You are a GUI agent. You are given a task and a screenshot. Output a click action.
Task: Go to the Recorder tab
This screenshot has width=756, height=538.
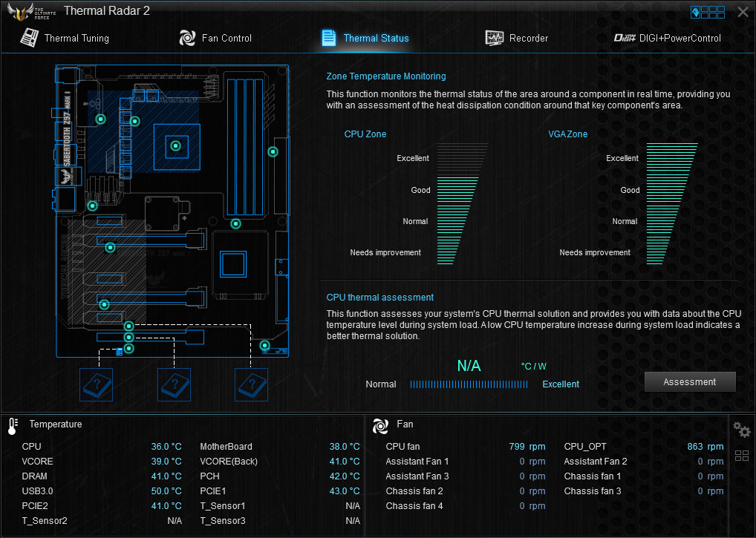516,38
